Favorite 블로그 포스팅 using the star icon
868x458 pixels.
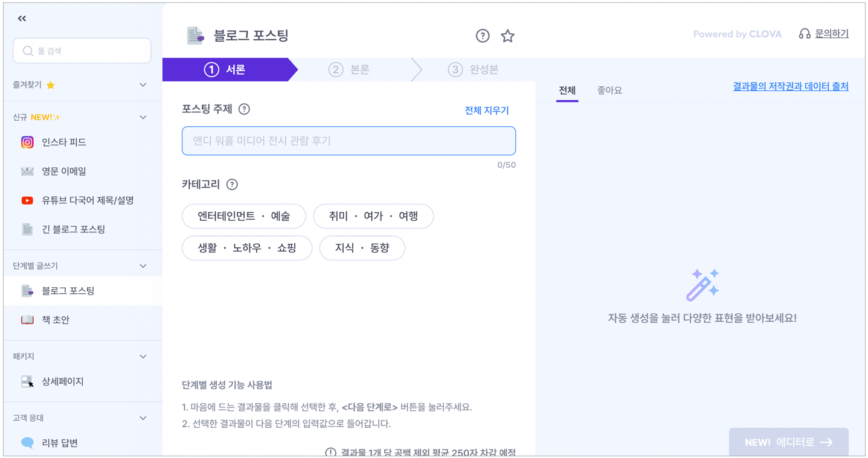point(507,36)
